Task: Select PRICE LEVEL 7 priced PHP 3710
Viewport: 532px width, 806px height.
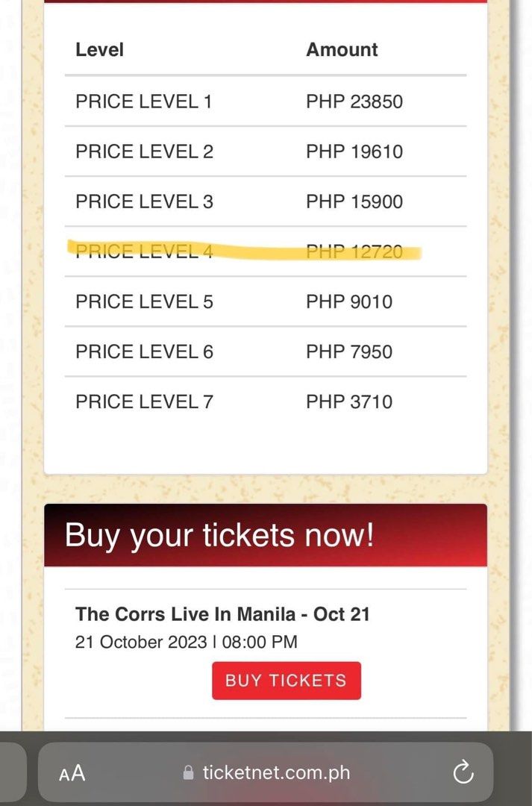Action: pyautogui.click(x=143, y=401)
